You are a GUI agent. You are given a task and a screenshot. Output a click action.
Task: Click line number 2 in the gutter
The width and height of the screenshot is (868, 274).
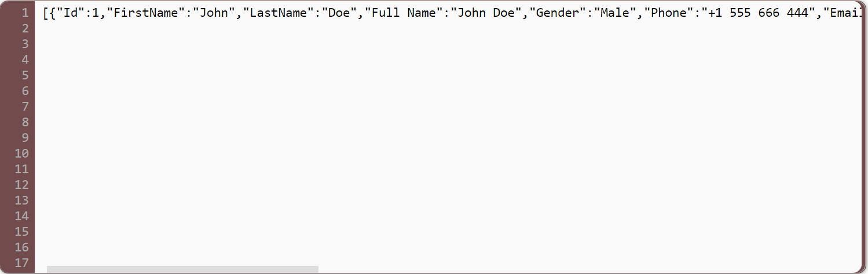[25, 28]
